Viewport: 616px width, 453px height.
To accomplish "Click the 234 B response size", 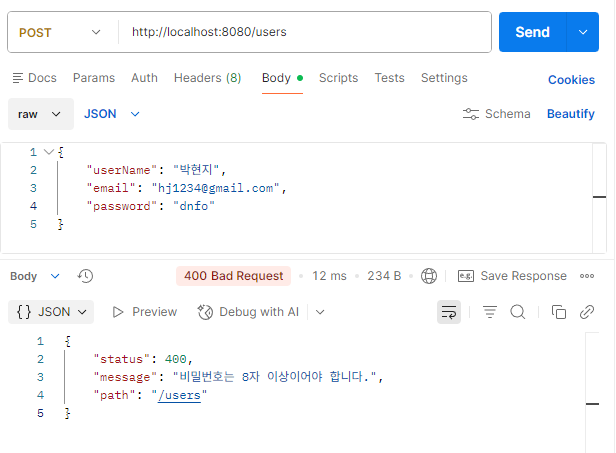I will coord(384,276).
